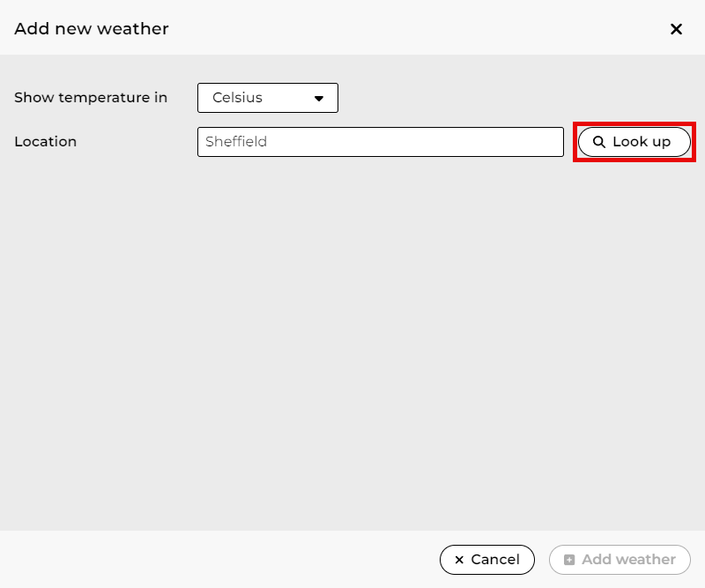Image resolution: width=705 pixels, height=588 pixels.
Task: Click the "Location" field label
Action: (46, 142)
